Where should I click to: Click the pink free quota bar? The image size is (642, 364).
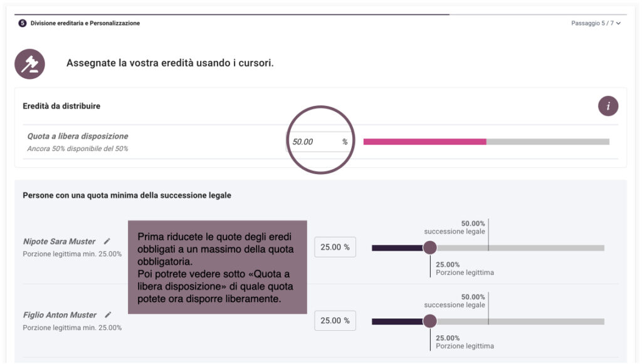(424, 142)
